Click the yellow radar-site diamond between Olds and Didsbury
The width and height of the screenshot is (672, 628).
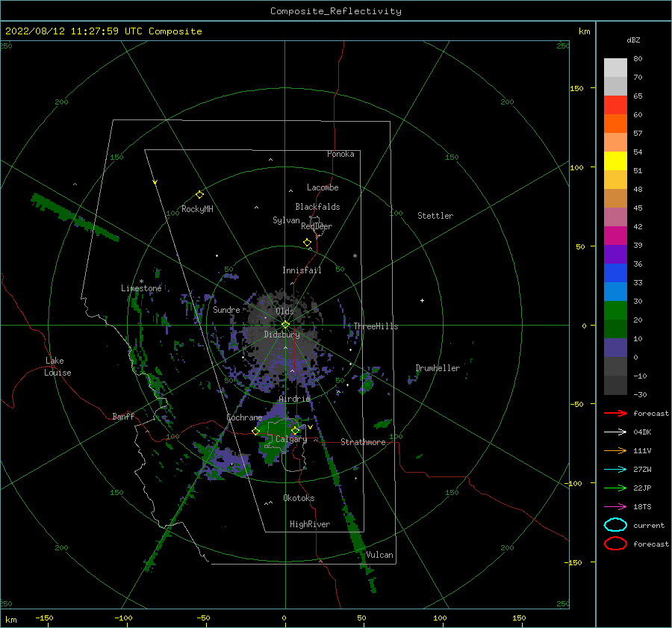[285, 325]
